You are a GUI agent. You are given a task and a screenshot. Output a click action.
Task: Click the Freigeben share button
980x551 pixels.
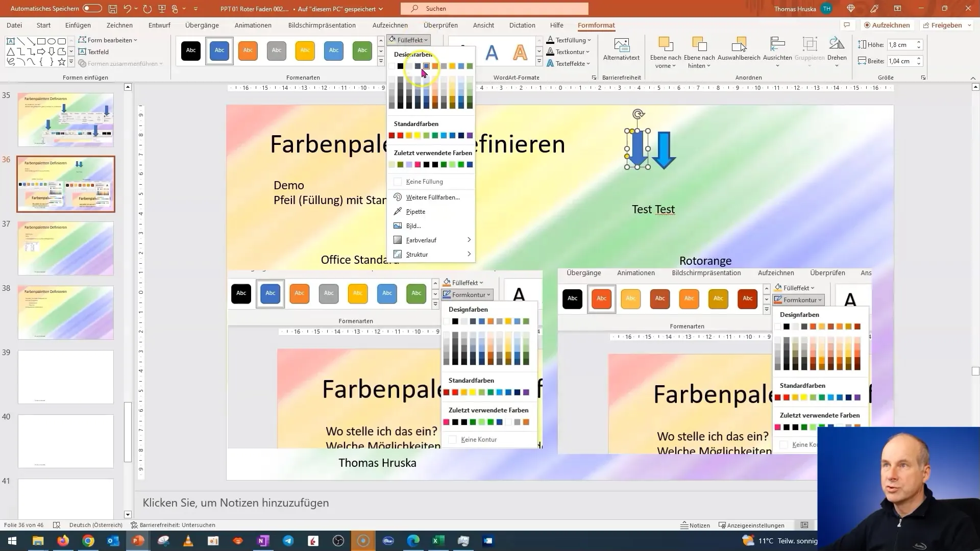942,25
